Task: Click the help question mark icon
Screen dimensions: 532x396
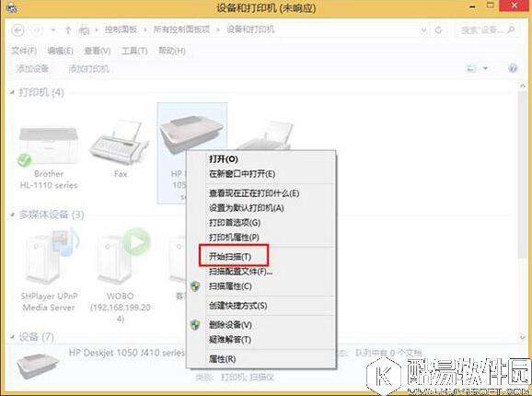Action: (x=513, y=68)
